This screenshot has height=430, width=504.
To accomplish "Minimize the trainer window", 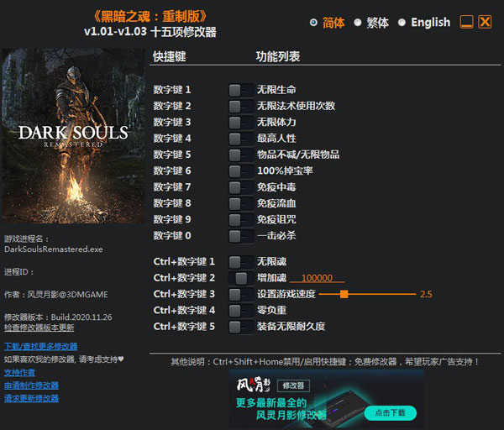I will click(466, 22).
